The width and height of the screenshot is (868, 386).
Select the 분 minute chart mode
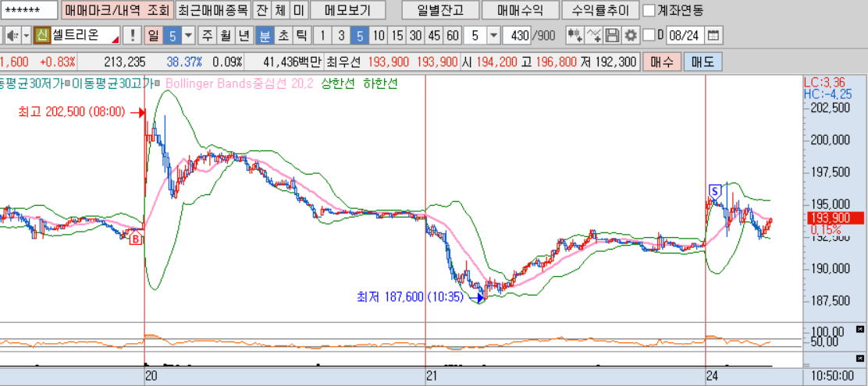point(265,36)
